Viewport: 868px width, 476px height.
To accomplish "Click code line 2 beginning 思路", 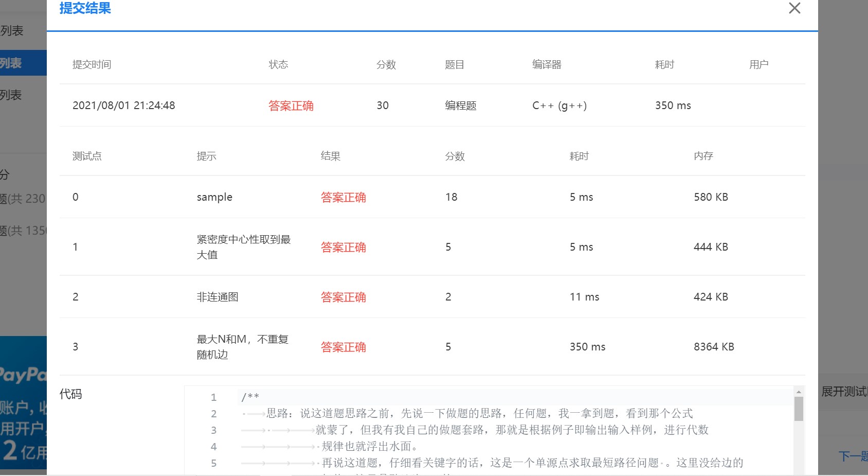I will (x=479, y=413).
